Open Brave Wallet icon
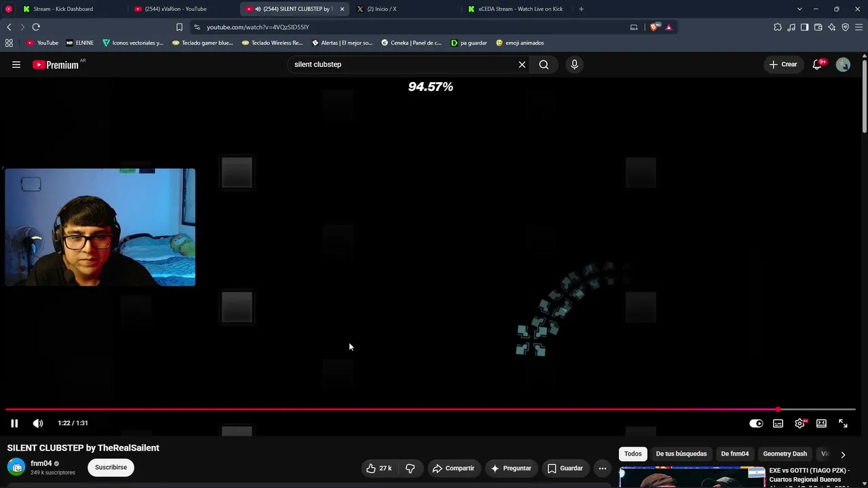 (x=818, y=27)
